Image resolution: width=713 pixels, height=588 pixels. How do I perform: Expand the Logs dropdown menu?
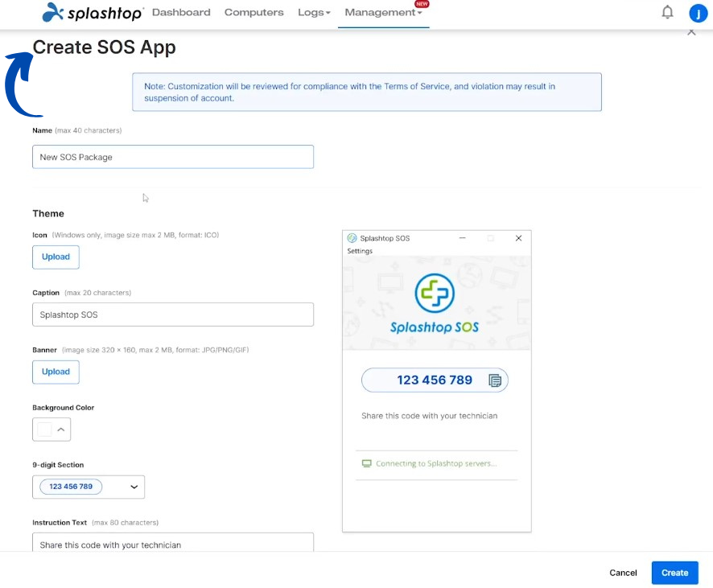(314, 13)
